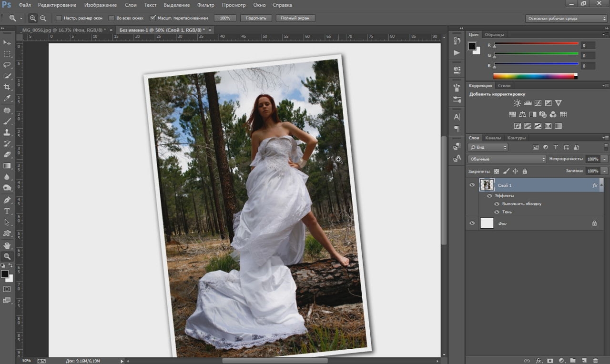Click the color spectrum ramp in Color panel
The width and height of the screenshot is (610, 364).
coord(535,76)
